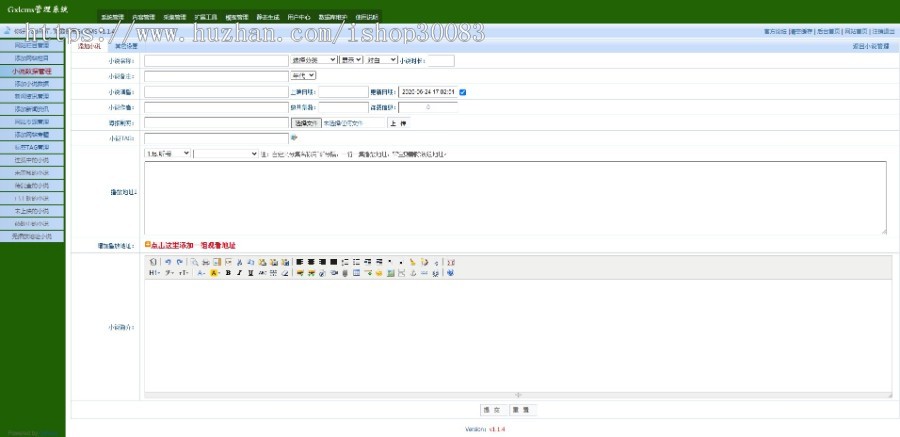900x437 pixels.
Task: Open the 系统管理 top menu
Action: (x=113, y=18)
